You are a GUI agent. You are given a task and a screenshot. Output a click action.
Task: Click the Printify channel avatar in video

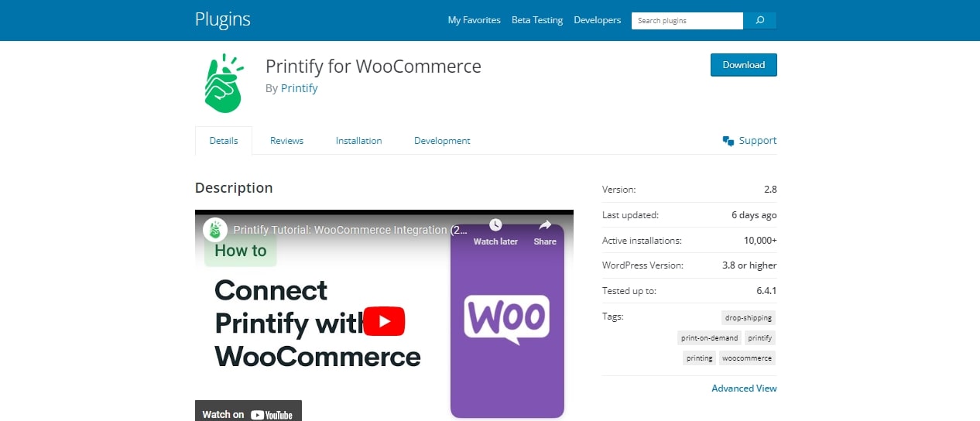[215, 230]
